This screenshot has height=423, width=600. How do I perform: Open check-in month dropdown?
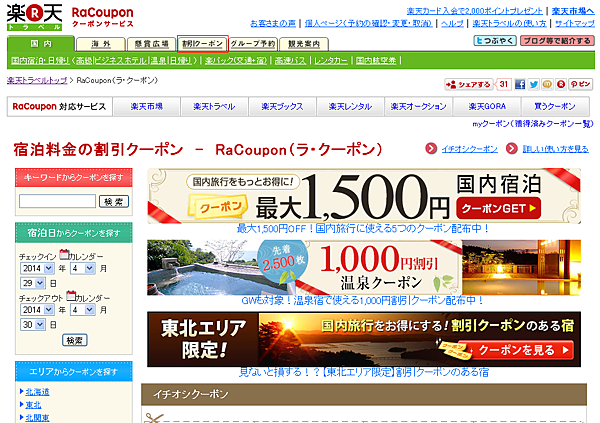click(83, 268)
